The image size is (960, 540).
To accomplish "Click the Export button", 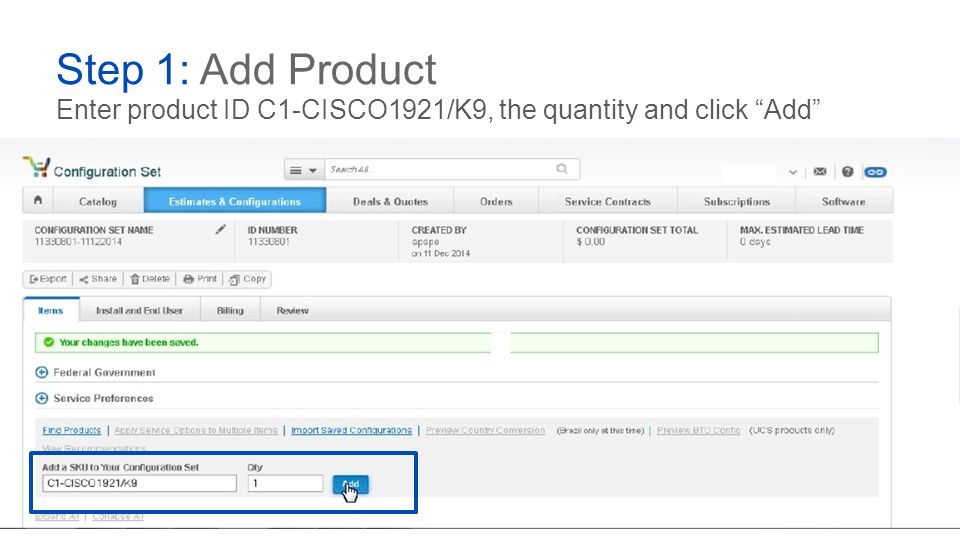I will tap(48, 279).
